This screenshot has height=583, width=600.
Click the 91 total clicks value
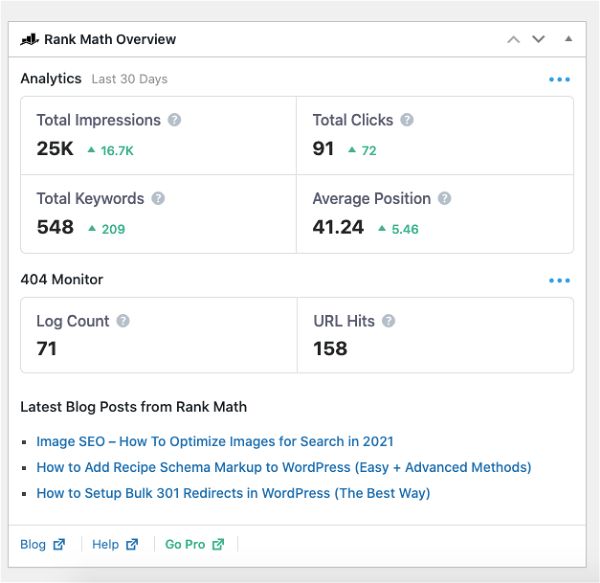[323, 148]
